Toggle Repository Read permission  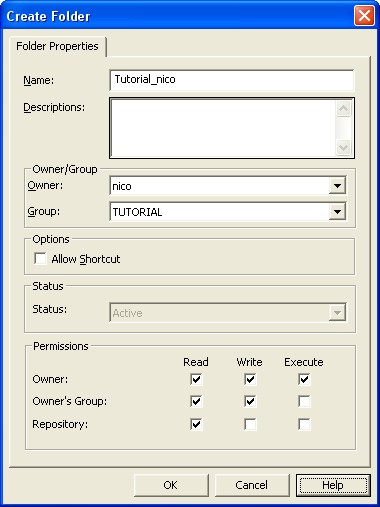(x=196, y=424)
